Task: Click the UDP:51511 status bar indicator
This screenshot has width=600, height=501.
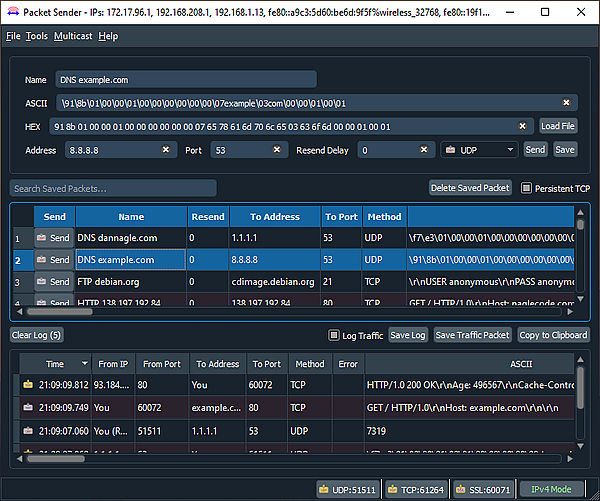Action: click(x=347, y=489)
